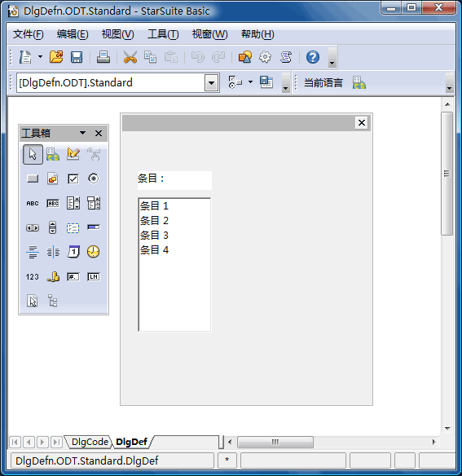
Task: Select the Date Field calendar icon
Action: pos(73,252)
